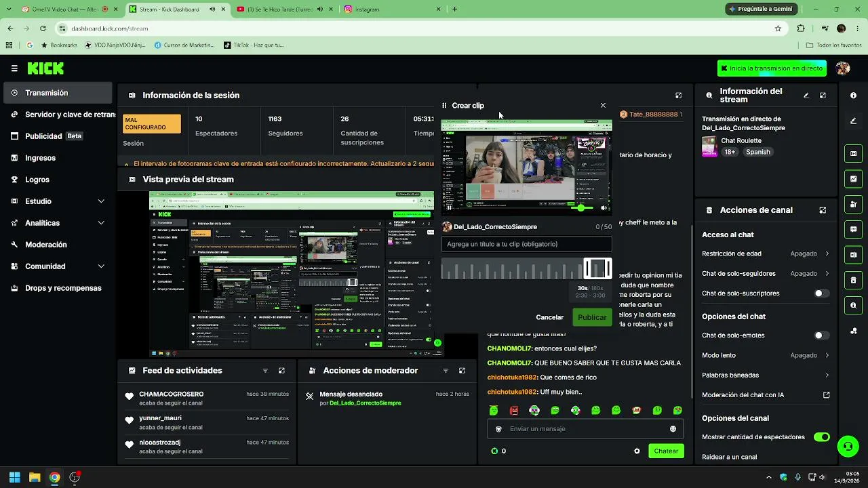Viewport: 868px width, 488px height.
Task: Open Chat de solo-seguidores options
Action: click(766, 274)
